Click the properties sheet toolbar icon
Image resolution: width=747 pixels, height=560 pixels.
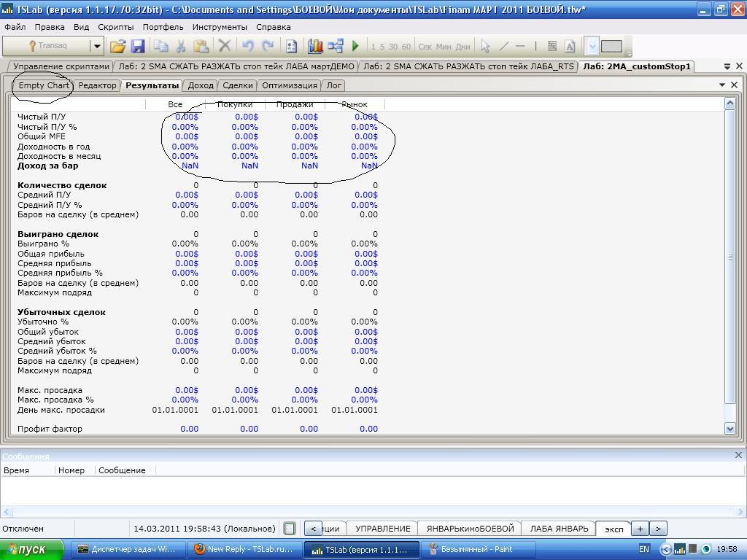[x=291, y=46]
